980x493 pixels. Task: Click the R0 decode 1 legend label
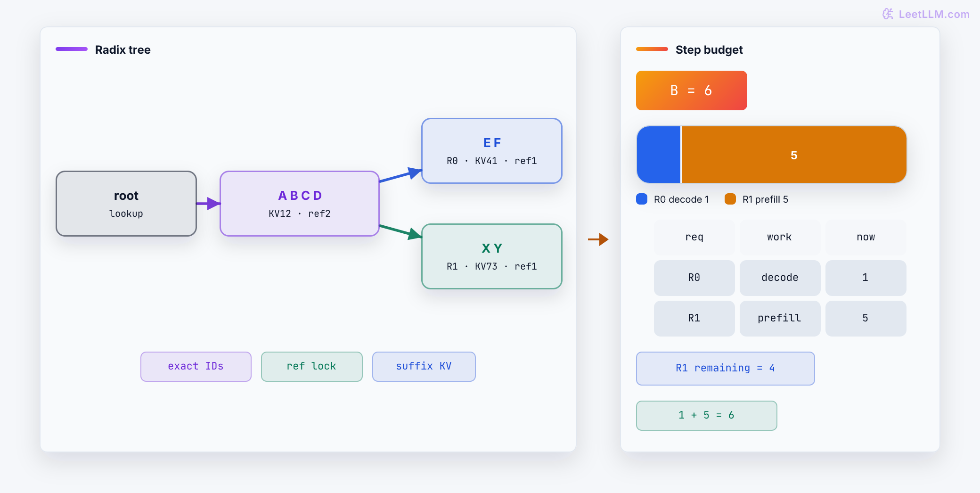pyautogui.click(x=681, y=199)
